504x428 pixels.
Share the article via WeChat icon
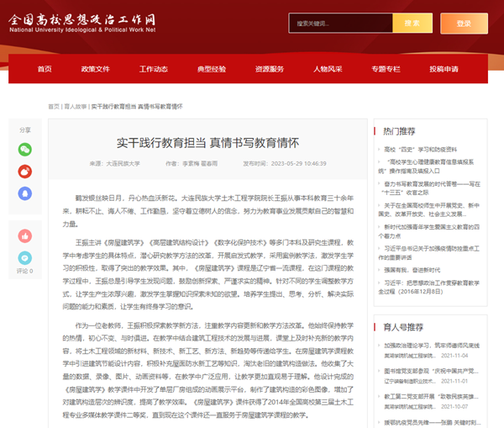[24, 149]
